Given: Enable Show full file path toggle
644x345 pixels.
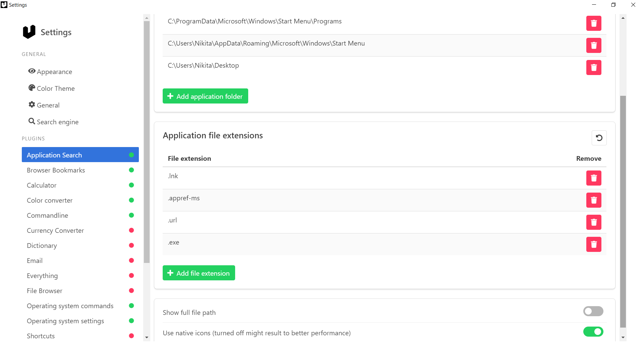Looking at the screenshot, I should tap(593, 311).
